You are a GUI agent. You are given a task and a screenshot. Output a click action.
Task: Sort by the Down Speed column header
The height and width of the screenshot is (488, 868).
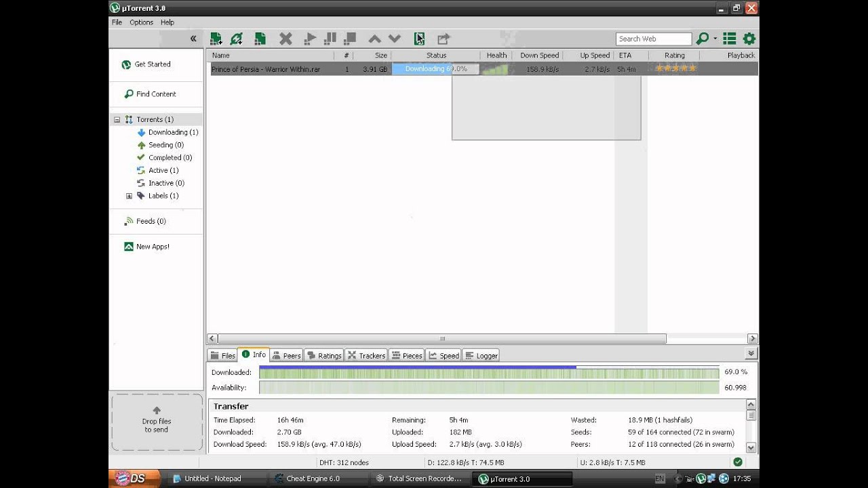point(538,55)
